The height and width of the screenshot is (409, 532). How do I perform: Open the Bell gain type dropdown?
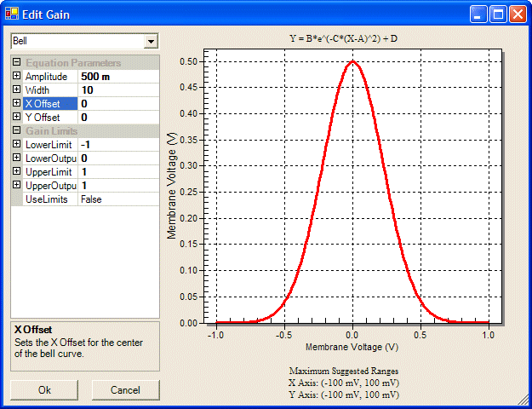click(151, 42)
